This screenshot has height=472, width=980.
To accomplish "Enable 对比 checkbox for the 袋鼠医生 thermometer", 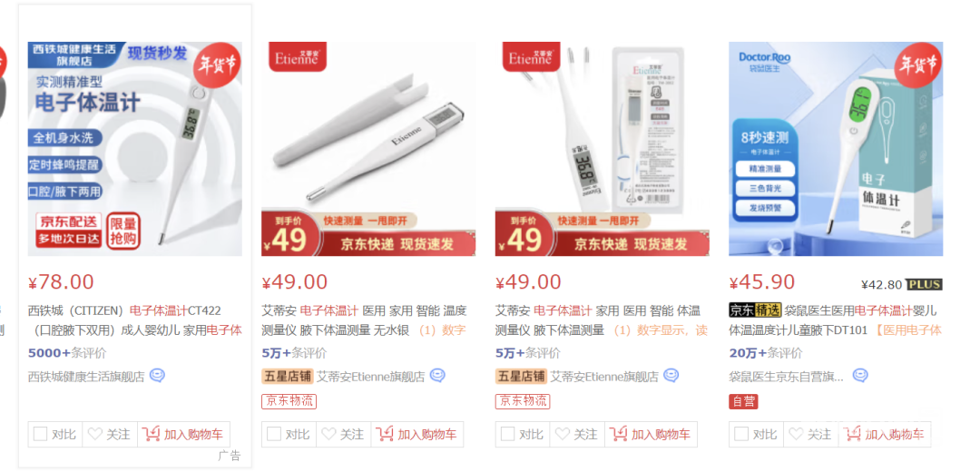I will 756,434.
